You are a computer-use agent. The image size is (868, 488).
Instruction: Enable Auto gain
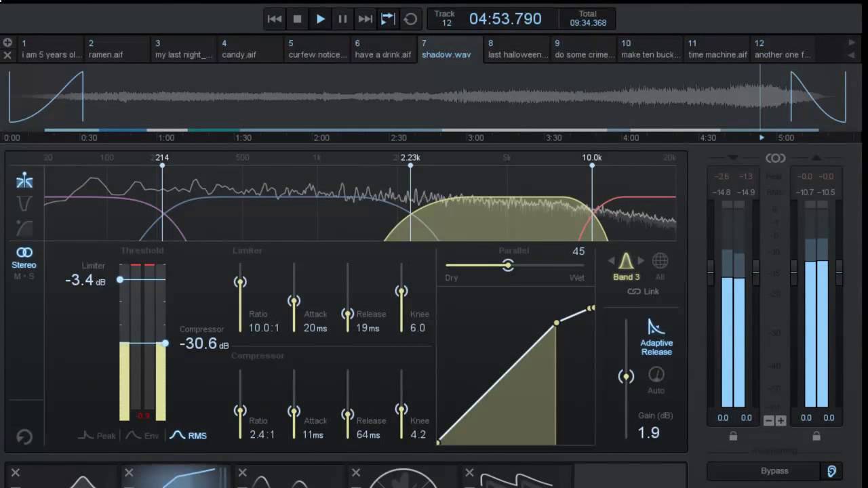[x=656, y=379]
